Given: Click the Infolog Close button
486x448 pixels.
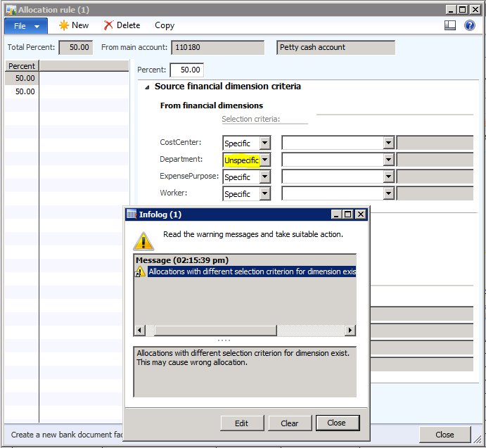Looking at the screenshot, I should tap(336, 423).
